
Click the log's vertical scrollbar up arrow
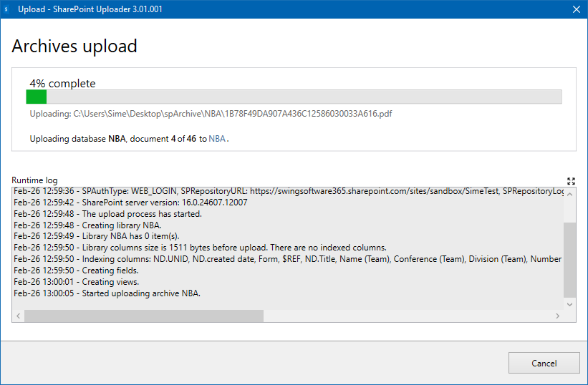coord(569,193)
